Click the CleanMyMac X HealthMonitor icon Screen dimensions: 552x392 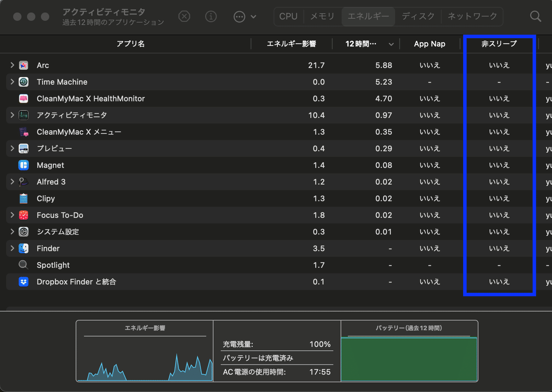23,98
